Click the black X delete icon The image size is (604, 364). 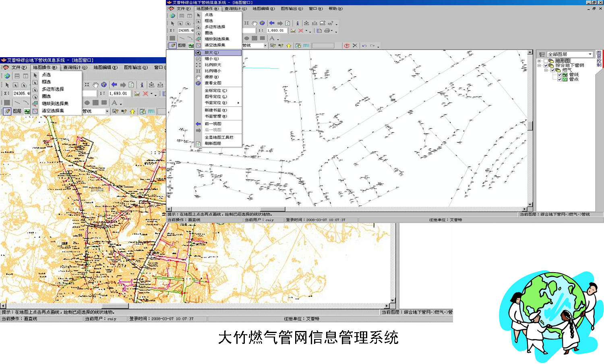(355, 45)
